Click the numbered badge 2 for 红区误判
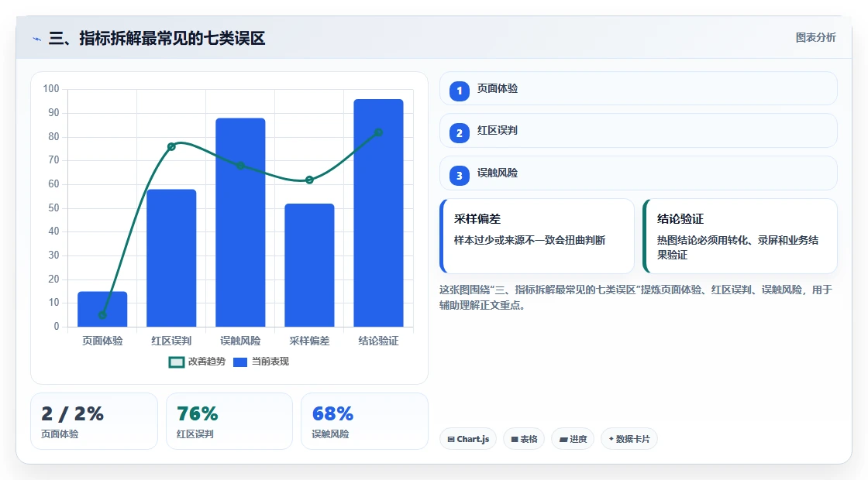 point(460,133)
